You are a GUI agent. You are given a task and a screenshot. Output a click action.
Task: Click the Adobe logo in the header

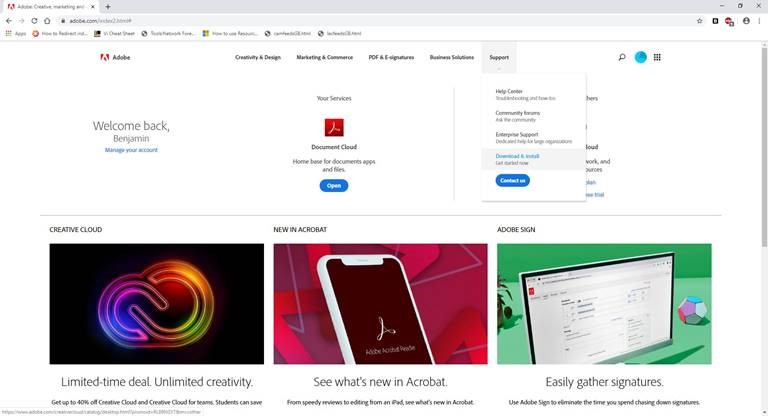click(115, 57)
